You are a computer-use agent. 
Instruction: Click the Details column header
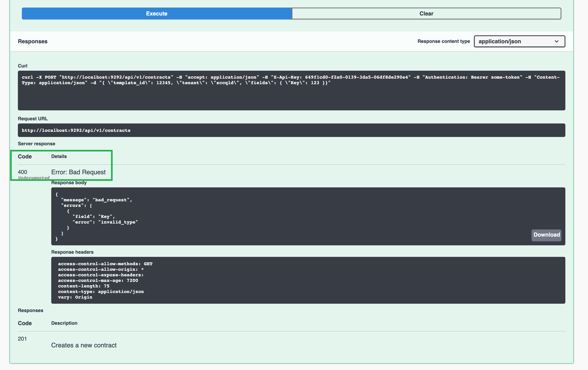(59, 156)
